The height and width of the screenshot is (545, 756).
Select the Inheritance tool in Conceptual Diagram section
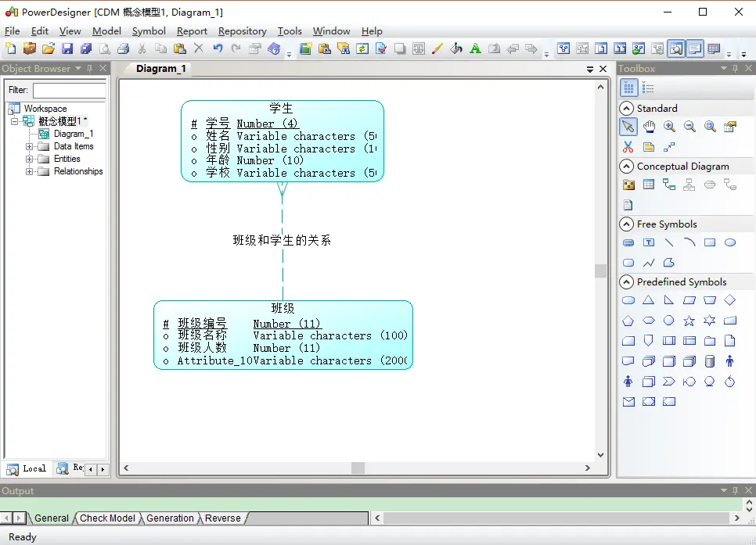click(688, 185)
